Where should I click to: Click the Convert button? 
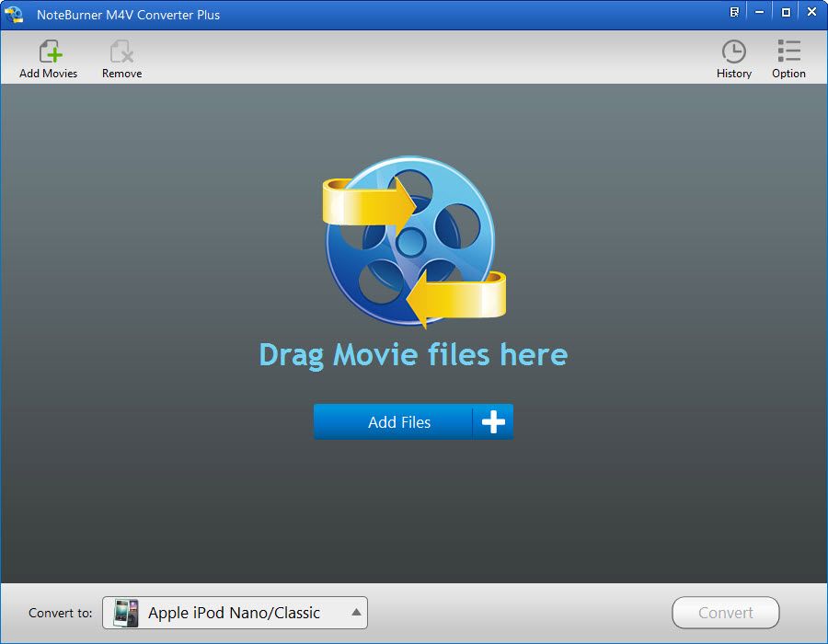pos(726,613)
